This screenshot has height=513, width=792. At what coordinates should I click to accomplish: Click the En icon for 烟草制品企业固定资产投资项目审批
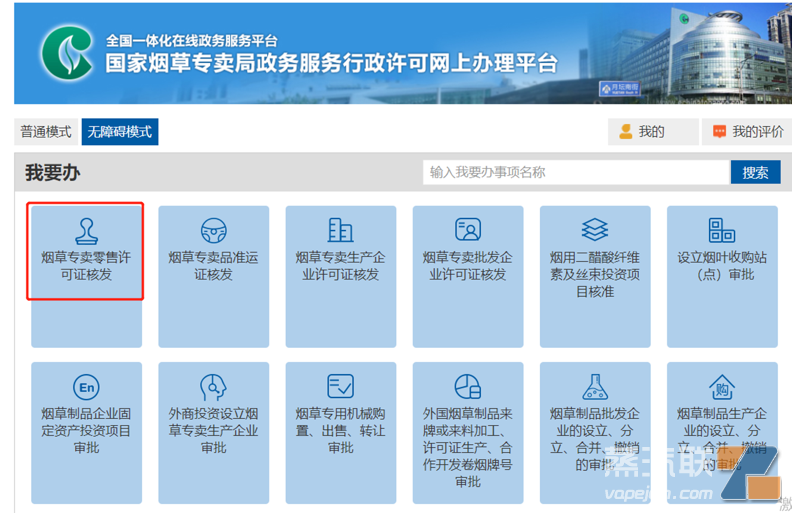(x=86, y=387)
